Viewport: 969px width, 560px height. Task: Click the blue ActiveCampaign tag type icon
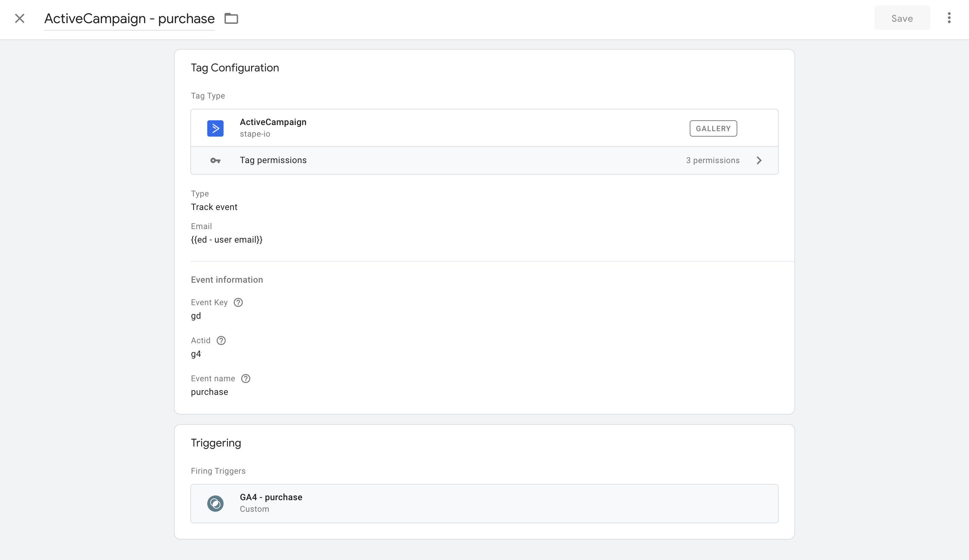tap(215, 128)
